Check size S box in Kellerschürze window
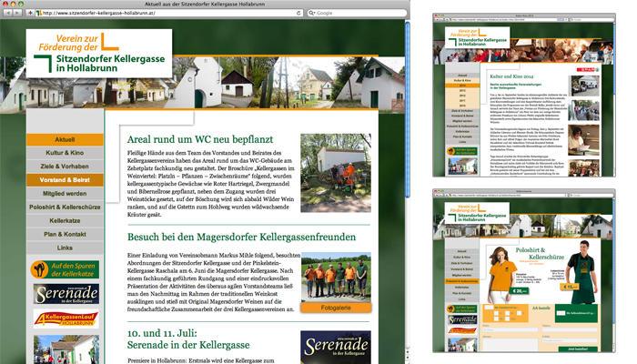 497,313
